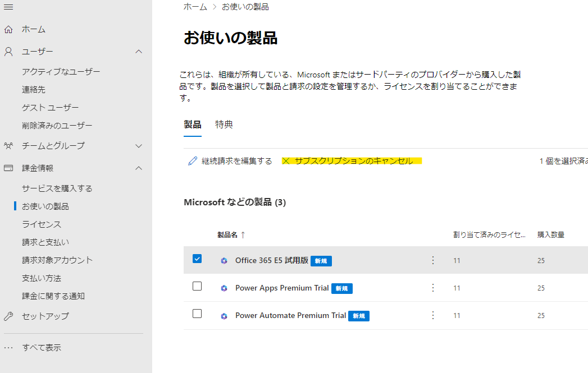Screen dimensions: 588x373
Task: Click the Home house icon in sidebar
Action: coord(8,29)
